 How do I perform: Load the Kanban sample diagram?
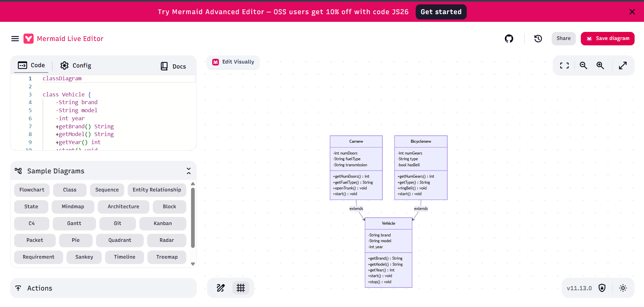point(163,224)
